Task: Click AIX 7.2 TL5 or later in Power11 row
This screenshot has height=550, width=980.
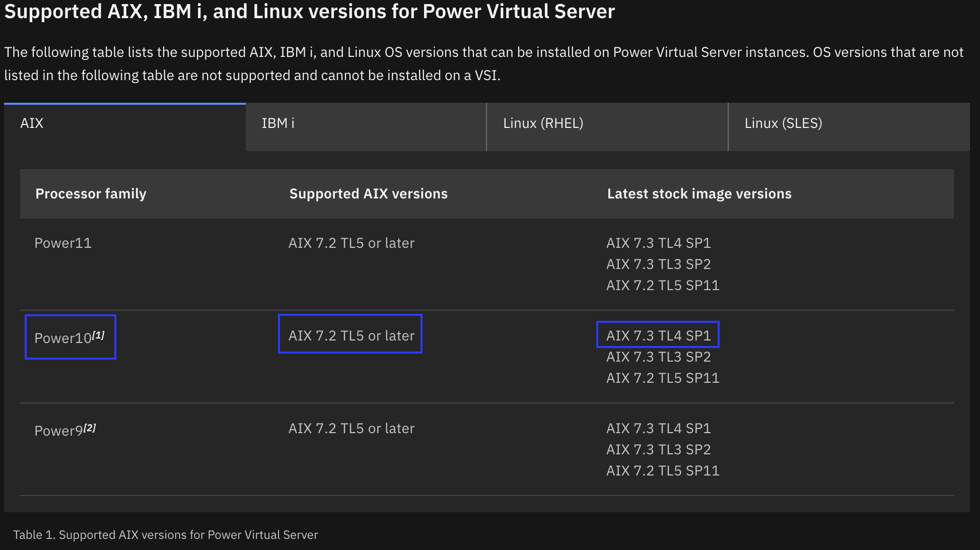Action: click(352, 243)
